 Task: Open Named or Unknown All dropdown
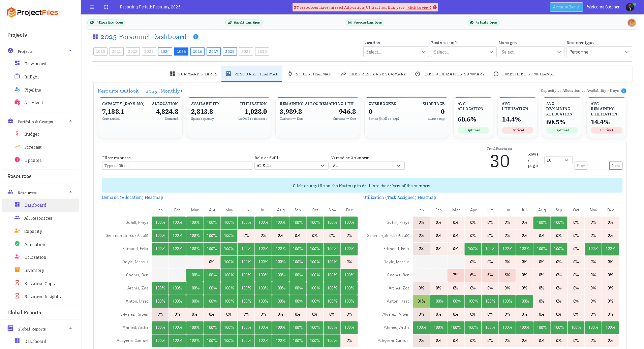(368, 166)
